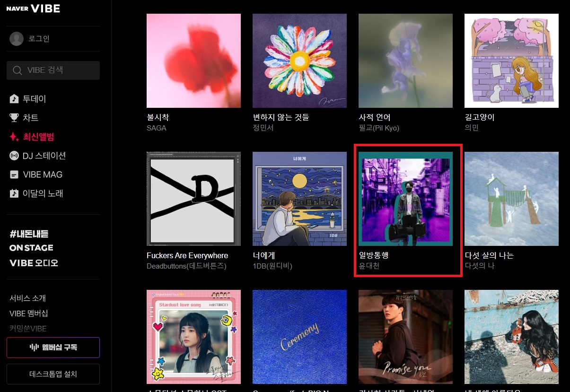This screenshot has width=570, height=392.
Task: Click the 사적 언어 album title
Action: [x=375, y=117]
